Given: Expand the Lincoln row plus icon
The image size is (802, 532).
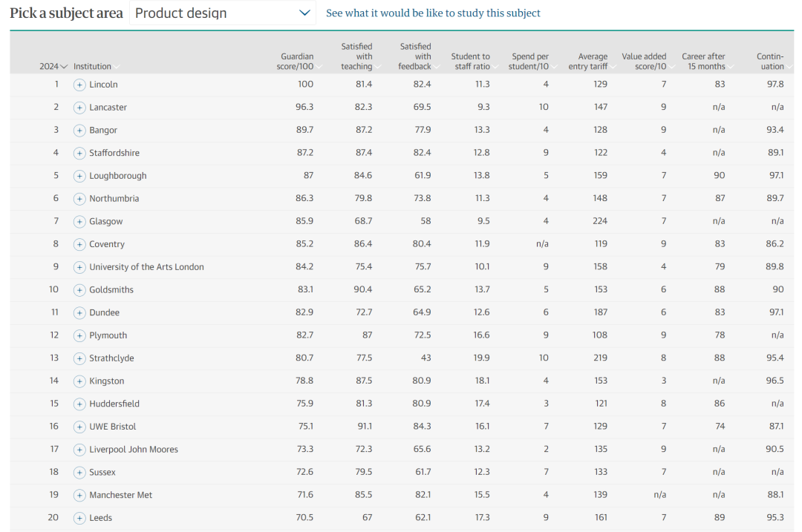Looking at the screenshot, I should click(79, 85).
